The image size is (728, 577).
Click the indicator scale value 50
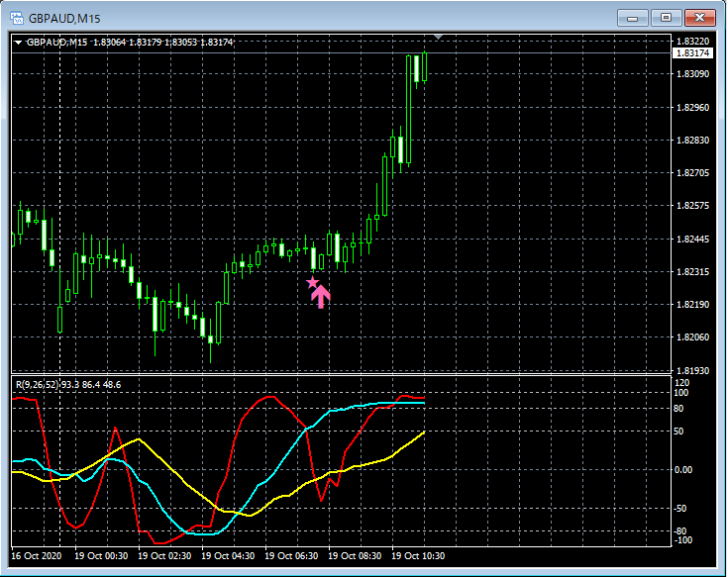[678, 432]
